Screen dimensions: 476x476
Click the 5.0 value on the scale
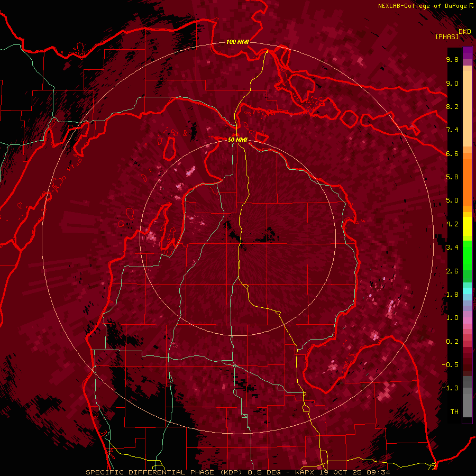click(452, 200)
